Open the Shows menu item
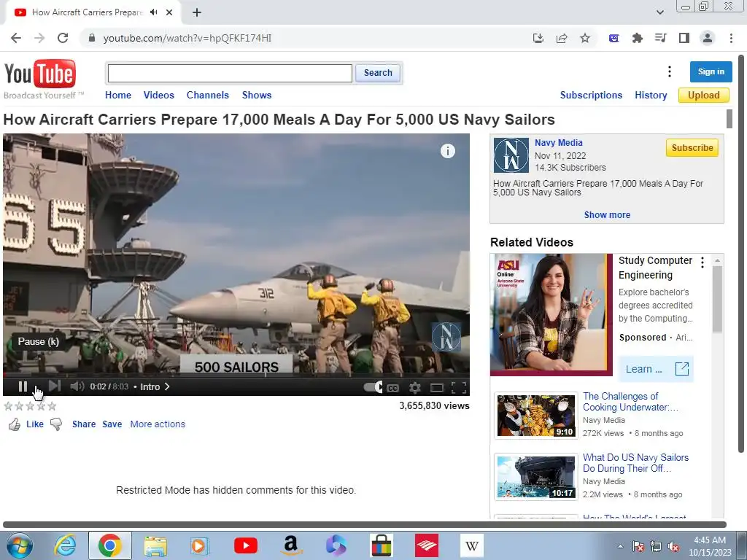 point(257,95)
